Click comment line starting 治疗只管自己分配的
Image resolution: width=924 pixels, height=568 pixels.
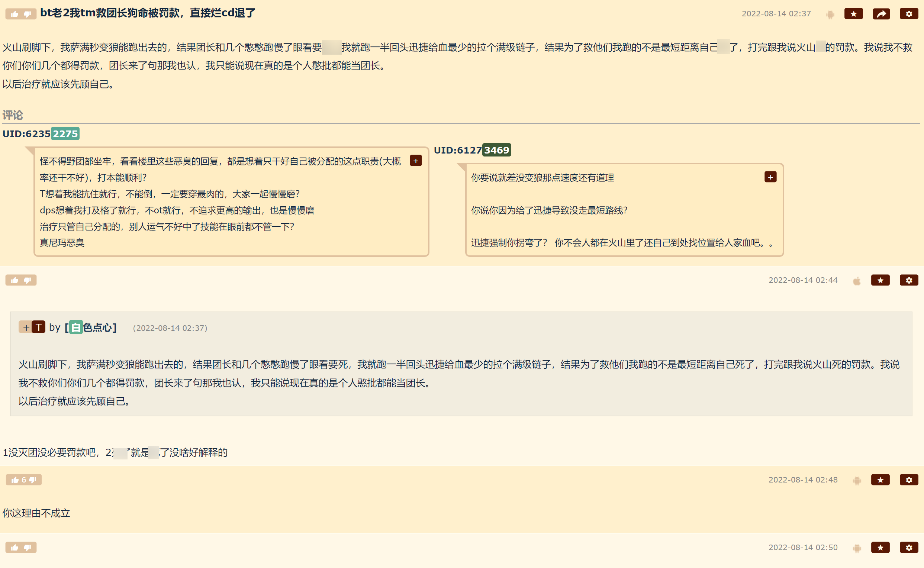pyautogui.click(x=167, y=226)
